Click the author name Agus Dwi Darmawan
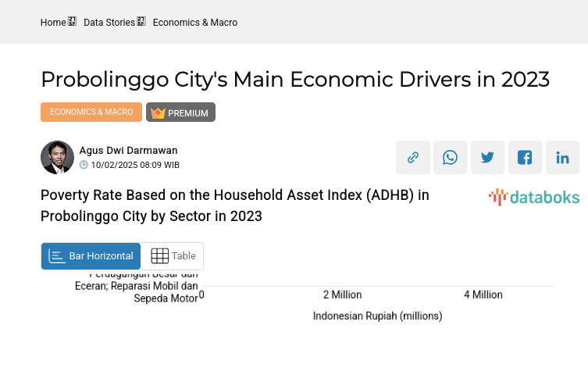The image size is (588, 389). point(128,151)
